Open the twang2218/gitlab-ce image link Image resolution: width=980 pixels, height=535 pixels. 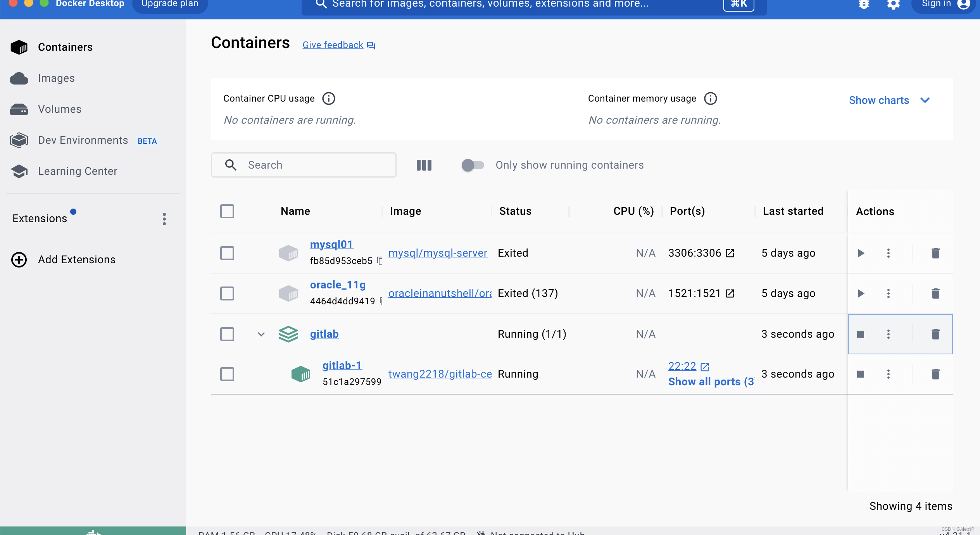(440, 374)
